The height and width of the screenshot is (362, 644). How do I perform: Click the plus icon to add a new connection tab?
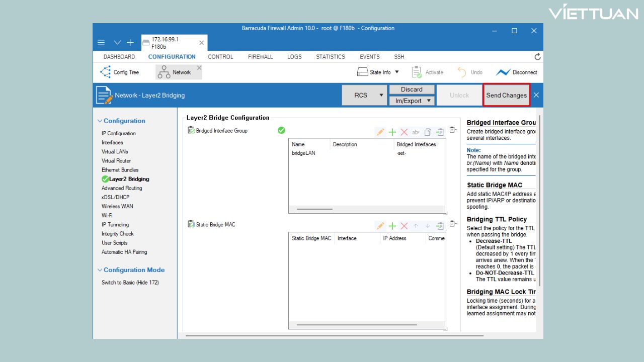tap(130, 43)
